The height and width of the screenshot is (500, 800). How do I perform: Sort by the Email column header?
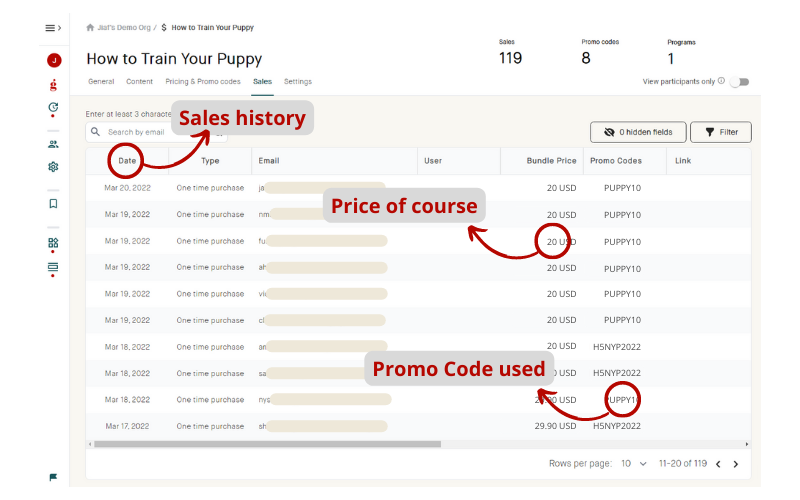click(x=269, y=161)
